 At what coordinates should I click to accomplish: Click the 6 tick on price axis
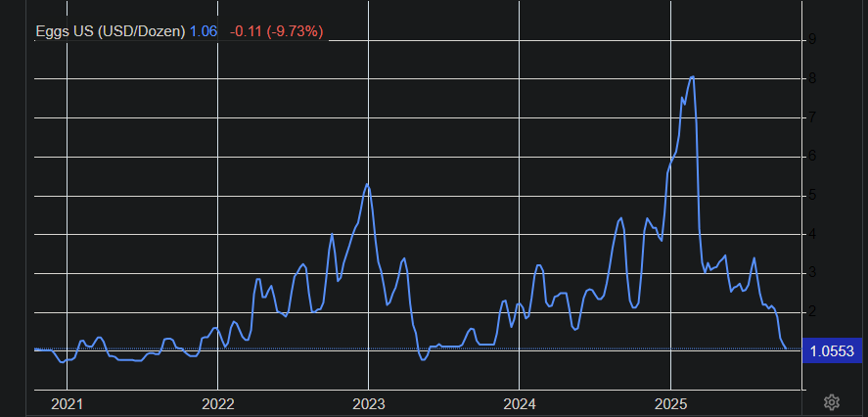812,157
